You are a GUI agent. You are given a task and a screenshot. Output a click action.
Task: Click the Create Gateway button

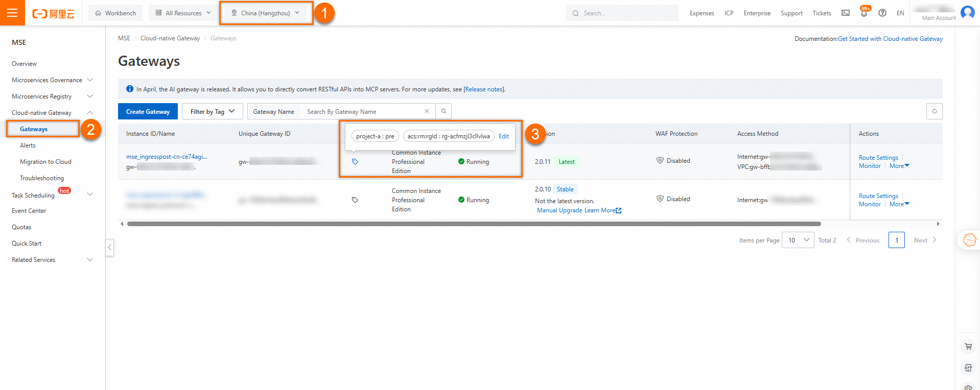pyautogui.click(x=148, y=111)
